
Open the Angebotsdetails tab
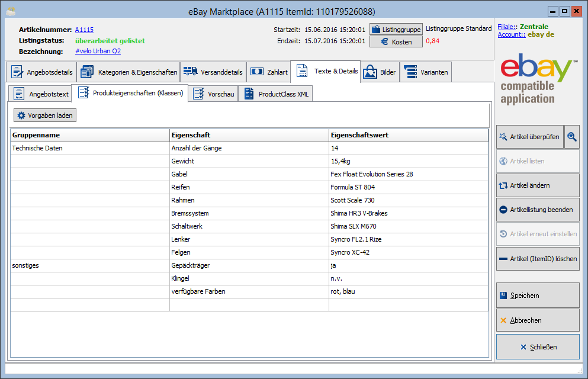41,72
